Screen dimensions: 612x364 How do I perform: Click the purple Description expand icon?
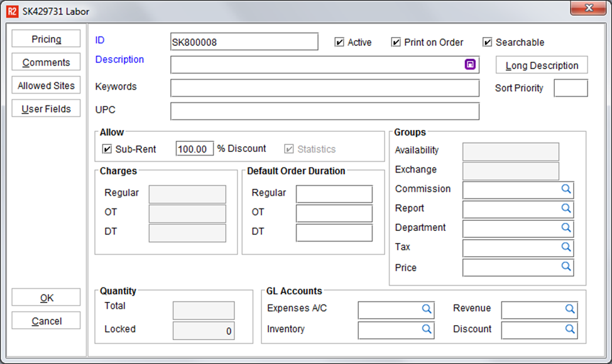[x=470, y=64]
